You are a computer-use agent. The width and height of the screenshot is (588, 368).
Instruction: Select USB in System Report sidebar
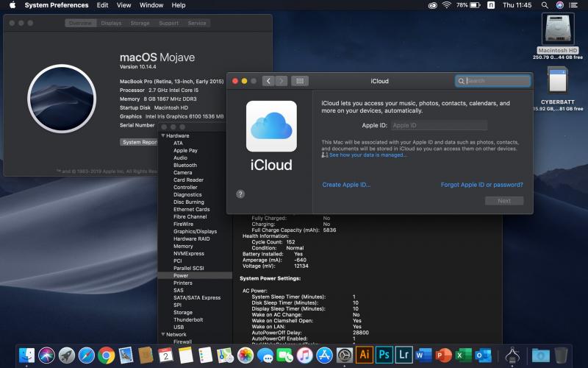click(179, 327)
